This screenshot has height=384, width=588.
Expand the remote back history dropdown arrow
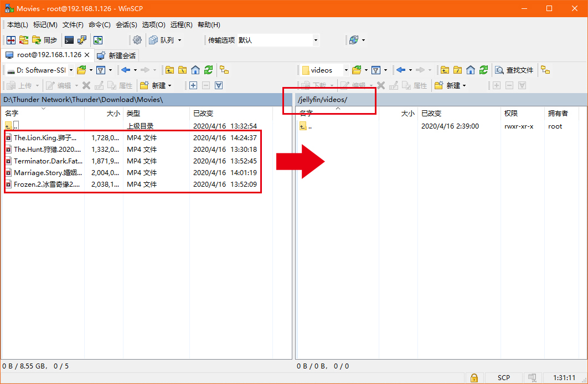[x=411, y=70]
